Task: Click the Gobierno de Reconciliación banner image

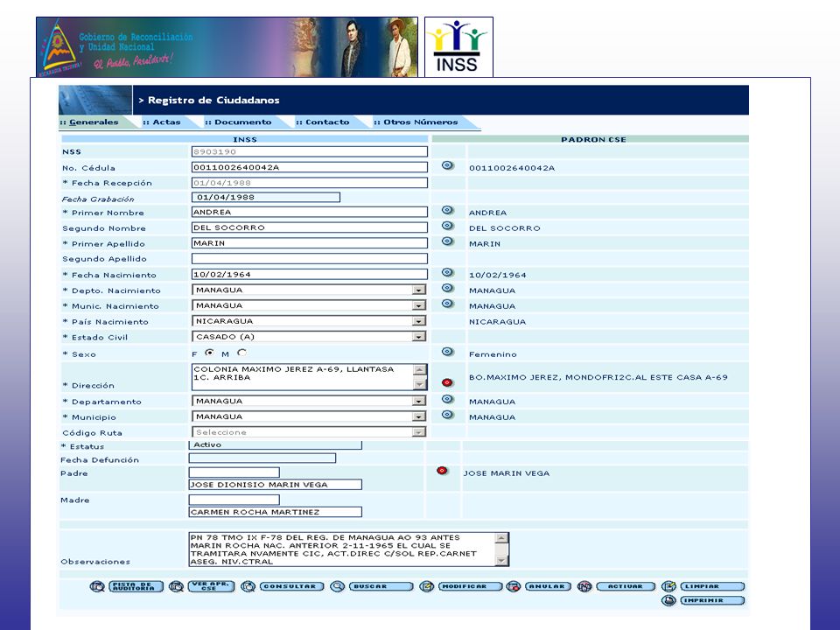Action: [x=227, y=47]
